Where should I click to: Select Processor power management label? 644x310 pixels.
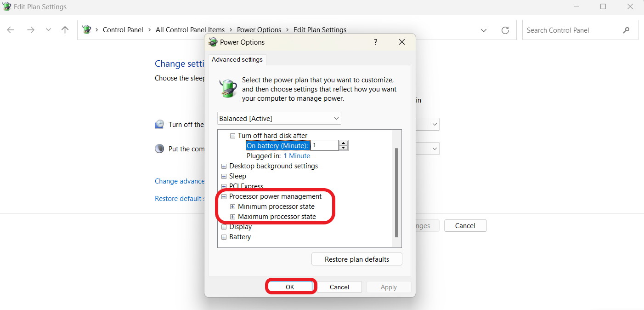[275, 196]
